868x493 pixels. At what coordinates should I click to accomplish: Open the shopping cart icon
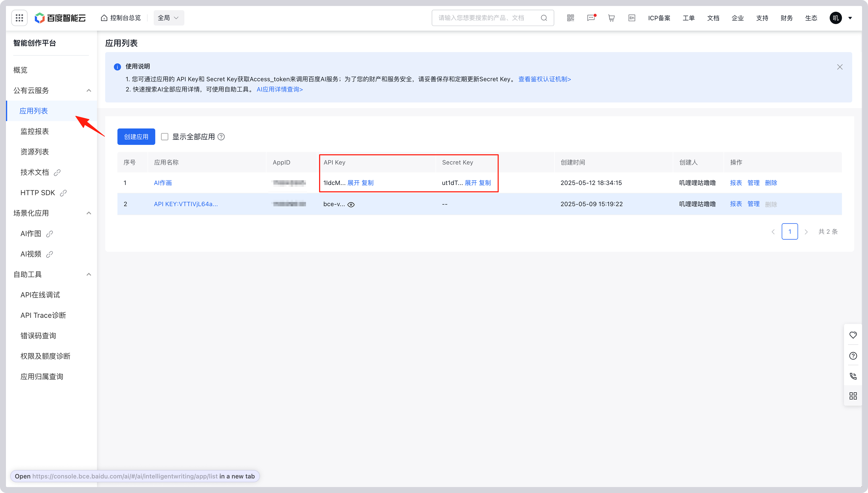611,18
